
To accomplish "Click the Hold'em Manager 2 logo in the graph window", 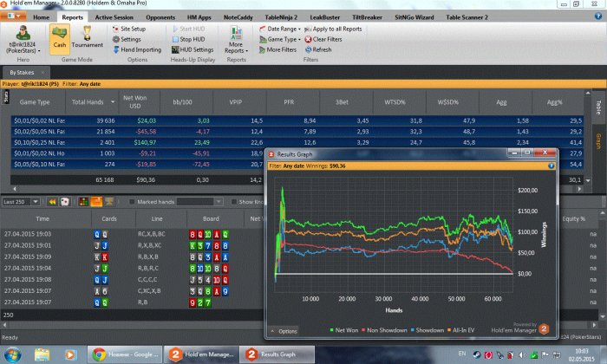I will tap(544, 328).
